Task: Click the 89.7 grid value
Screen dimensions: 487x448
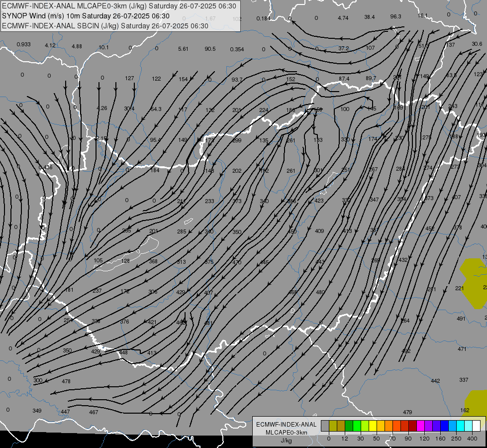Action: 371,78
